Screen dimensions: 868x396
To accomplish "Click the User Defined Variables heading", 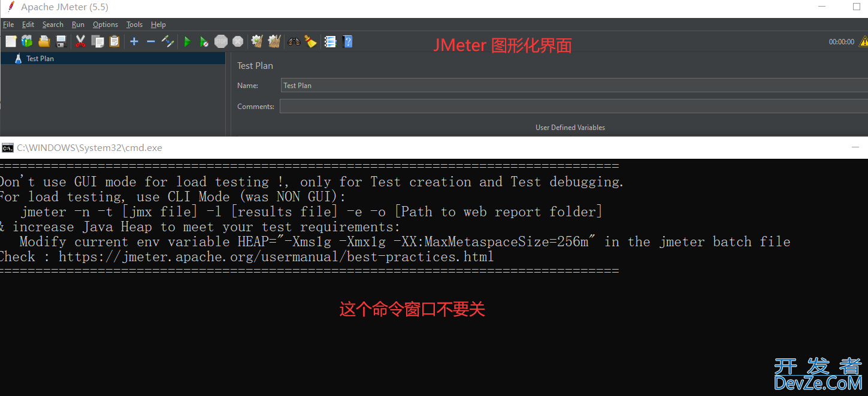I will tap(570, 128).
